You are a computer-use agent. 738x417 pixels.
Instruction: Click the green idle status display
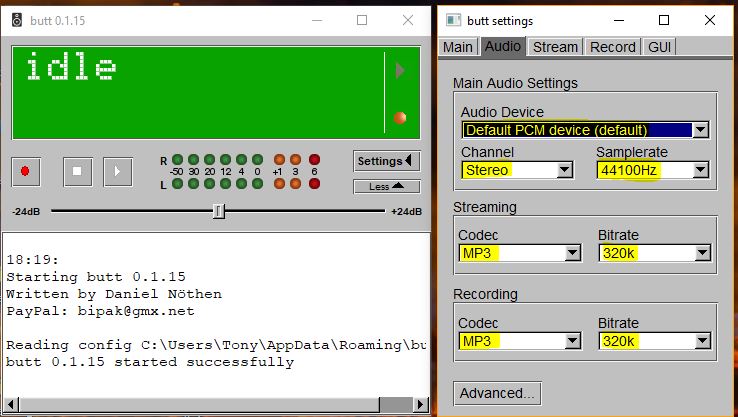tap(216, 93)
